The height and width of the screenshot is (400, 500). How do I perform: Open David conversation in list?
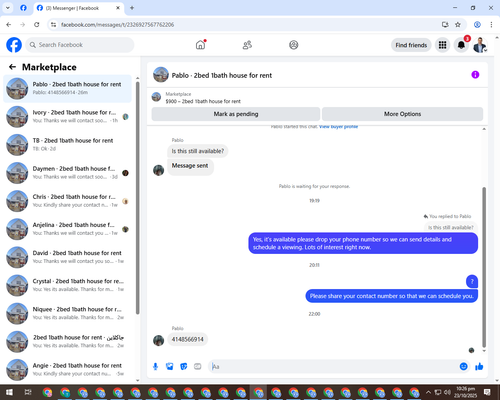(67, 257)
